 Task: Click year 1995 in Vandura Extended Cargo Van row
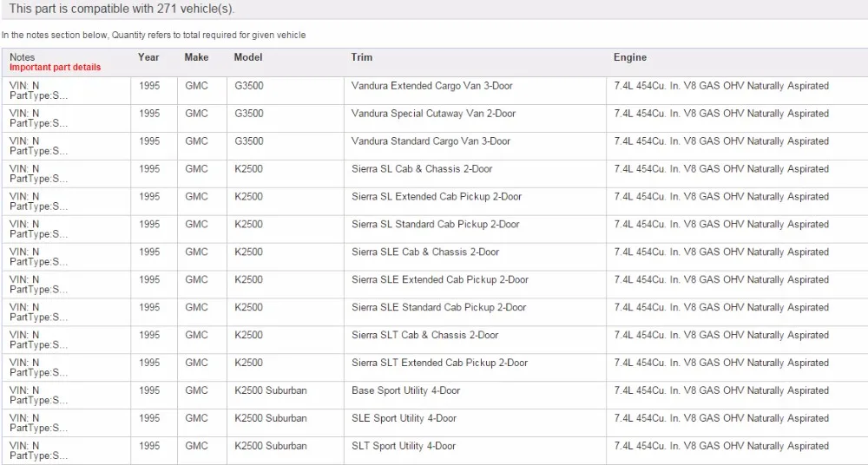coord(149,86)
